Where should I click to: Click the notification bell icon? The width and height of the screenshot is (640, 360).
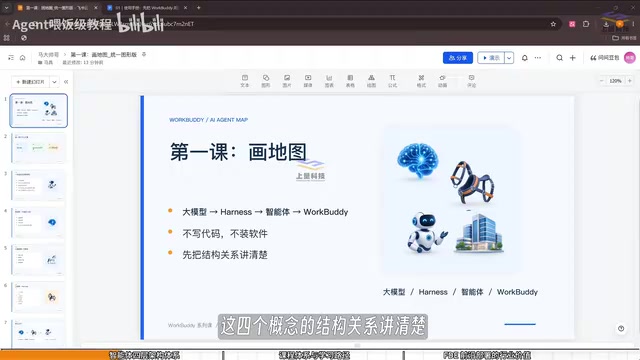524,58
